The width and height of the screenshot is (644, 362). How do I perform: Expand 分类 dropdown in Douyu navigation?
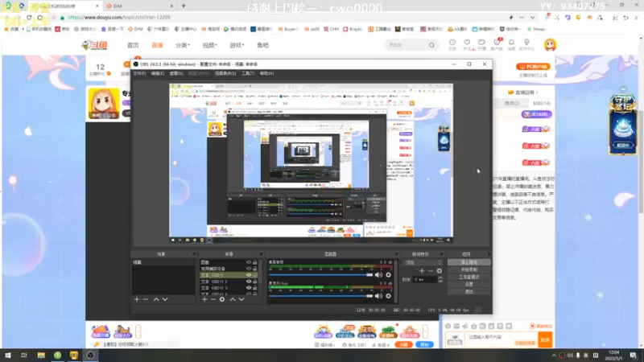coord(183,45)
